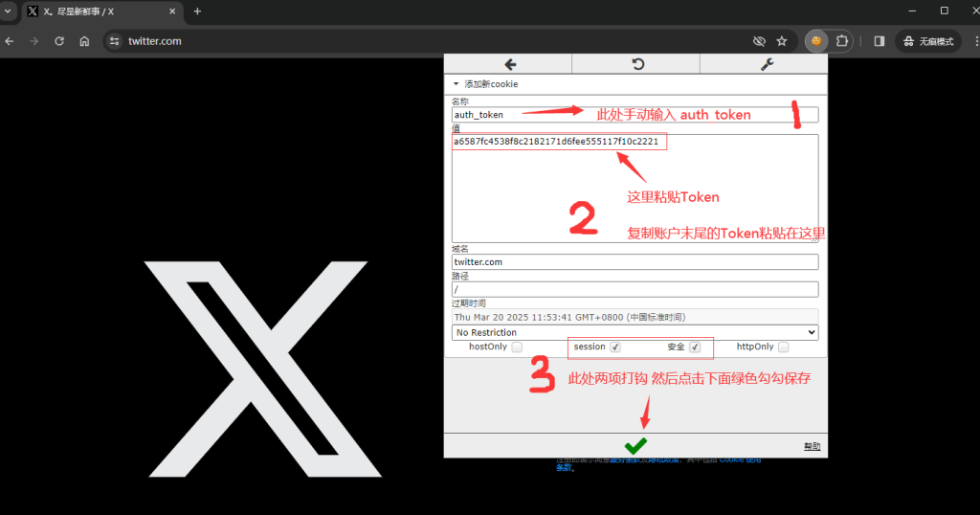Close the X tab
The height and width of the screenshot is (515, 980).
coord(172,11)
